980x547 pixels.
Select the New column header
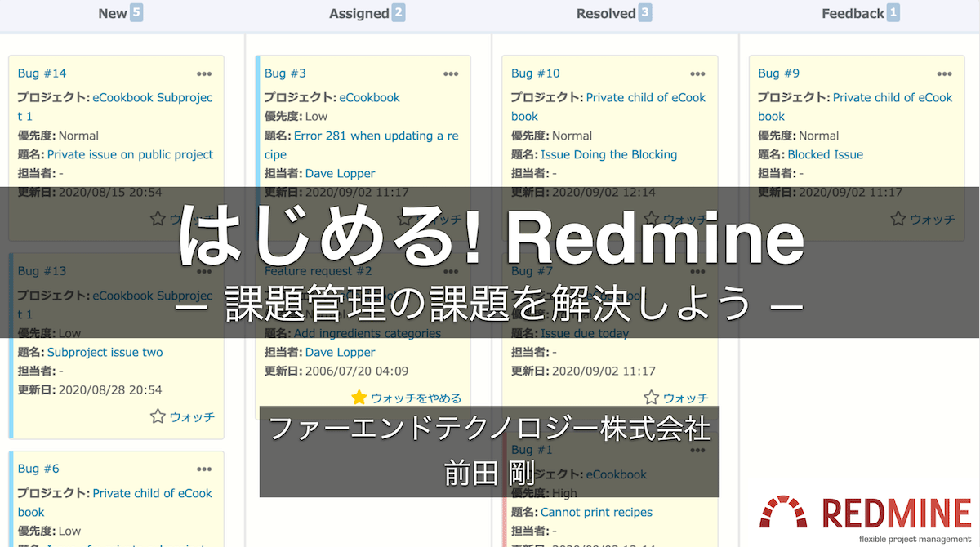click(113, 14)
